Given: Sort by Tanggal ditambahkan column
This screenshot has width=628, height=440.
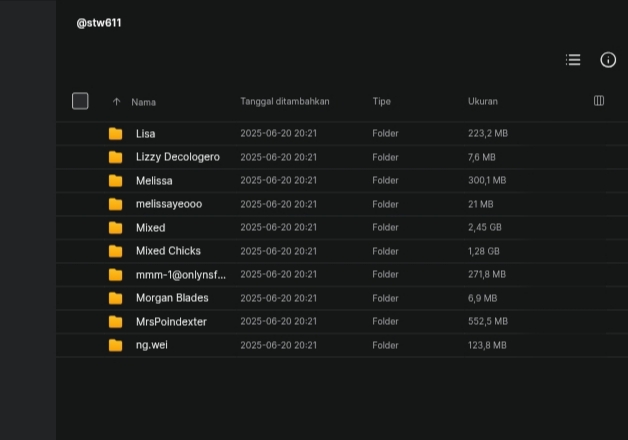Looking at the screenshot, I should (285, 101).
